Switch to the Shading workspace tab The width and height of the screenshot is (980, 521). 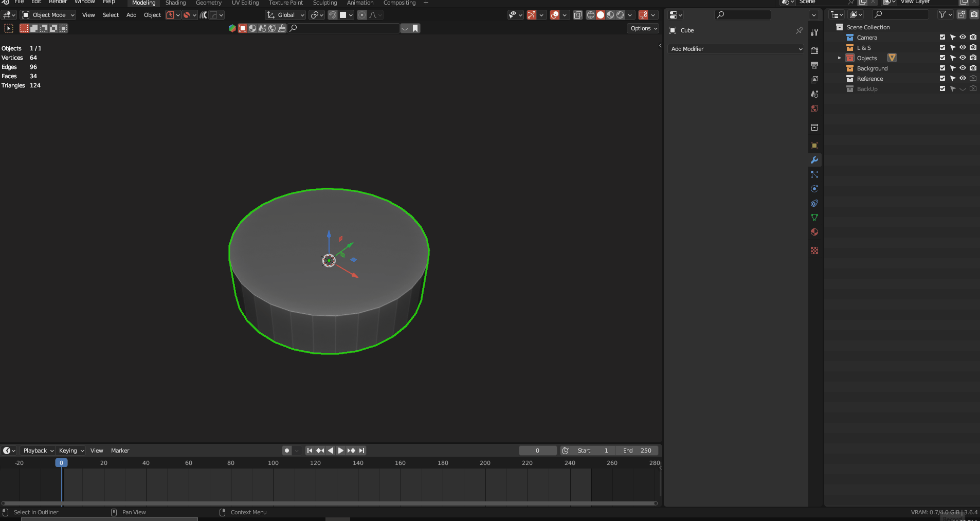coord(175,3)
